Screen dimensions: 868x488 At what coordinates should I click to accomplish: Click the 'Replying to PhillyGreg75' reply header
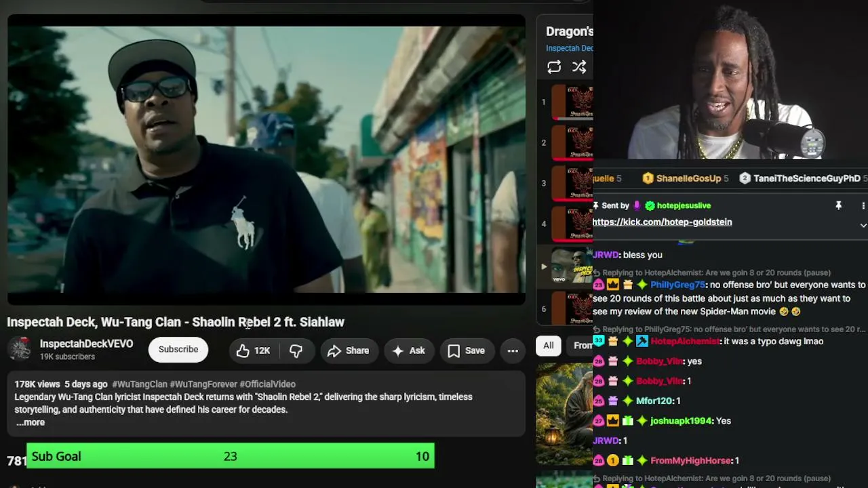[729, 329]
